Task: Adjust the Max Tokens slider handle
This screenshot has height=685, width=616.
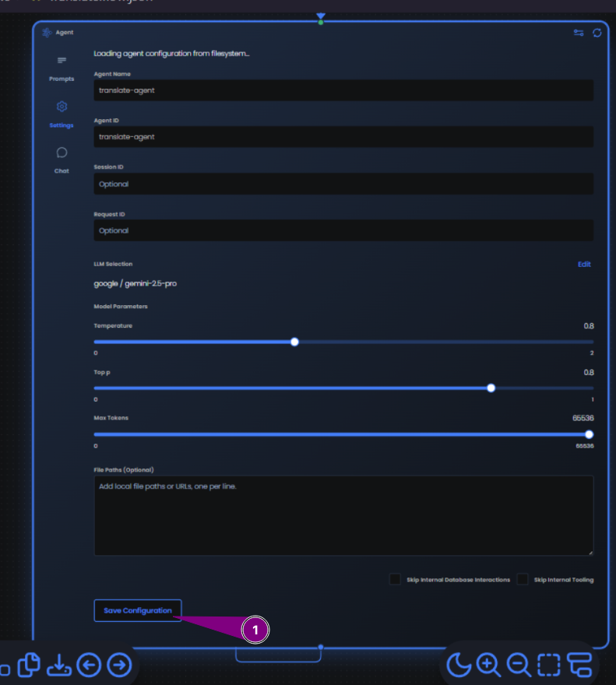Action: (589, 434)
